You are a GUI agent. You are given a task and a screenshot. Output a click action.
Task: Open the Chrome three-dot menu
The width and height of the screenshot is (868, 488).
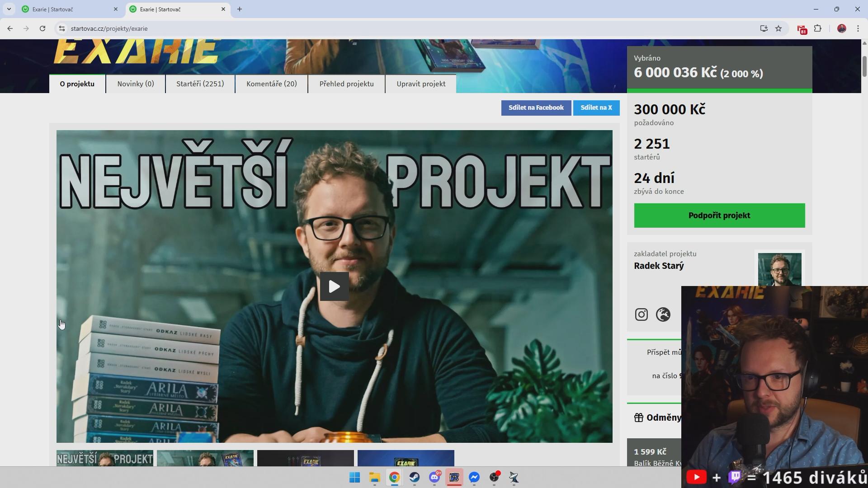click(x=858, y=28)
